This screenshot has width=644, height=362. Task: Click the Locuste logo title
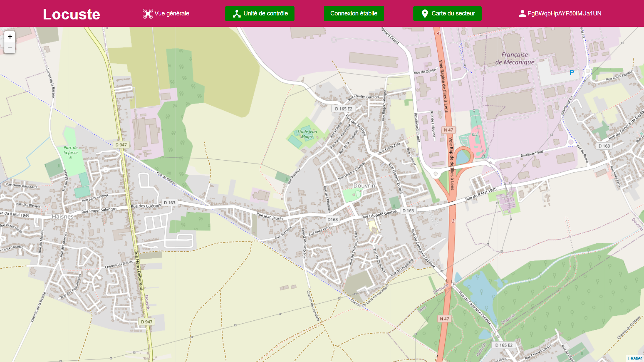pyautogui.click(x=71, y=14)
